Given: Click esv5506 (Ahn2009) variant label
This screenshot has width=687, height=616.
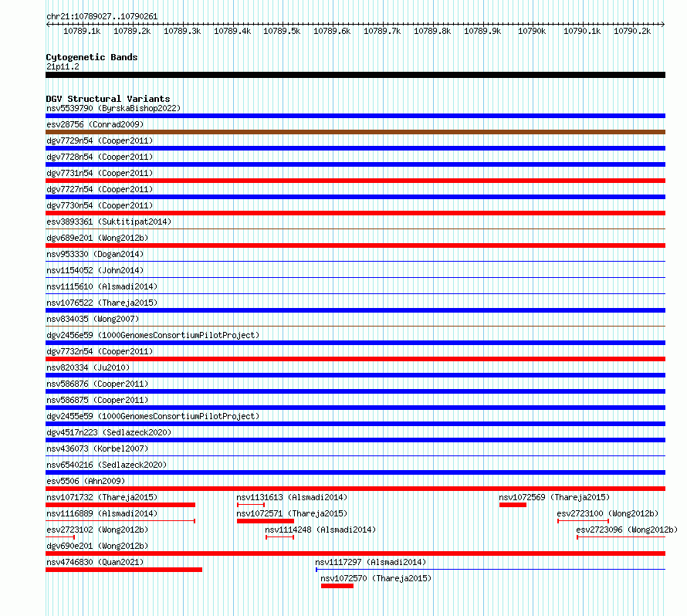Looking at the screenshot, I should click(86, 481).
